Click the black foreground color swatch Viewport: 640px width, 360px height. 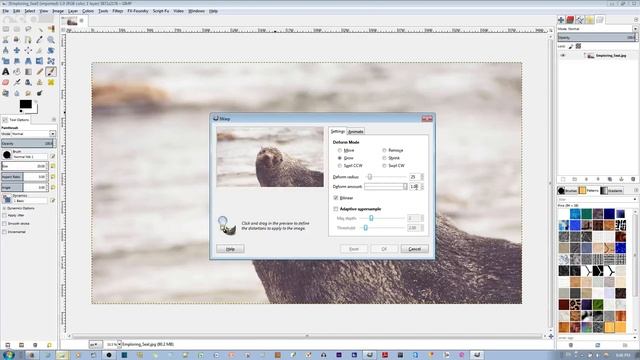25,104
